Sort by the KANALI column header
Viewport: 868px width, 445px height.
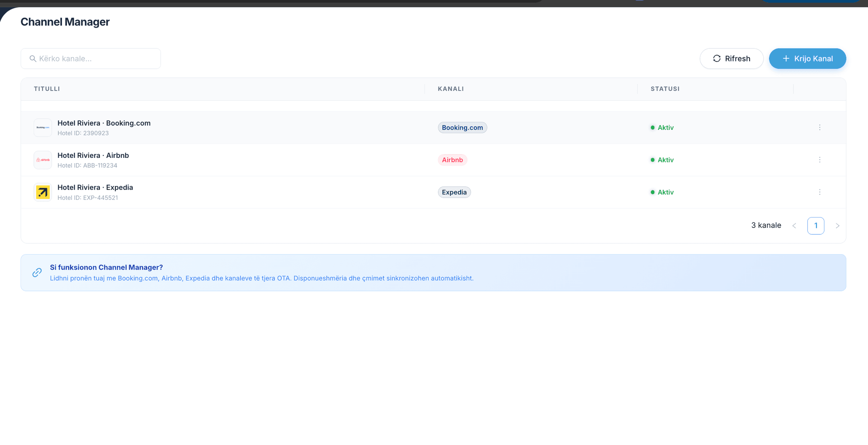(451, 89)
